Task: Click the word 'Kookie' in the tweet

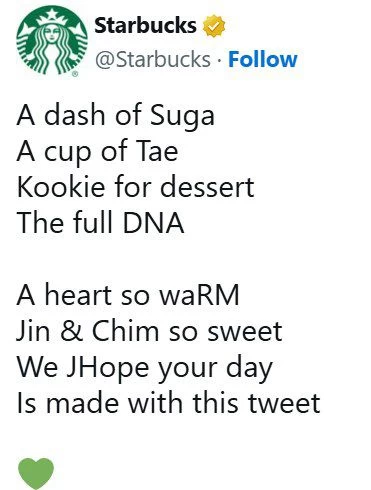Action: pyautogui.click(x=61, y=187)
